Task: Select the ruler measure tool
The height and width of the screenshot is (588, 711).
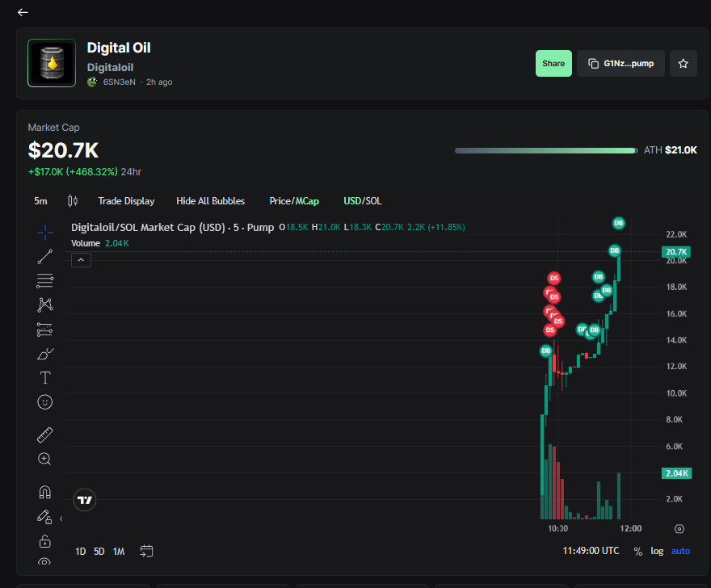Action: click(45, 435)
